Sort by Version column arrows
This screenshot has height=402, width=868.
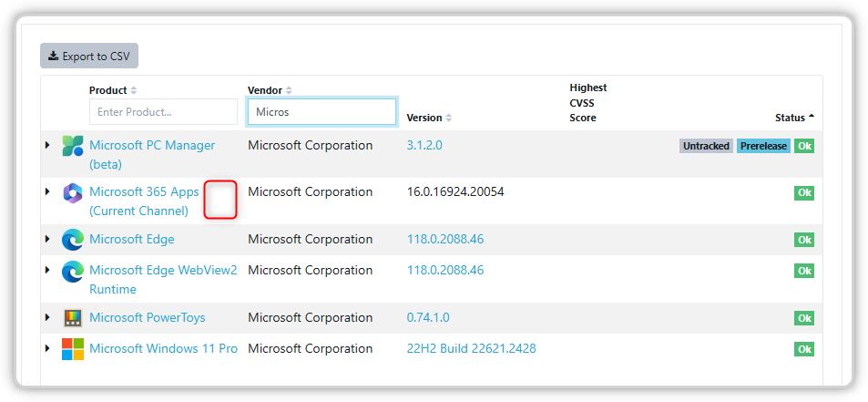(448, 118)
